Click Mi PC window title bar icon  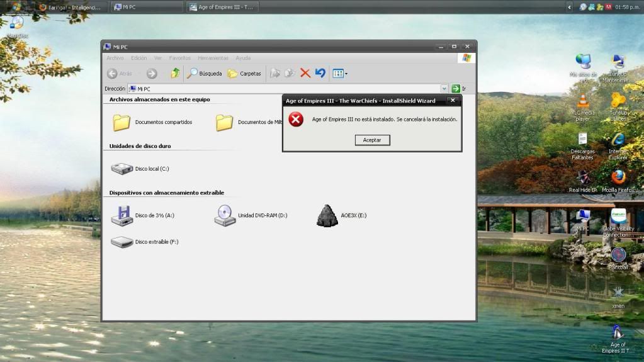click(108, 47)
